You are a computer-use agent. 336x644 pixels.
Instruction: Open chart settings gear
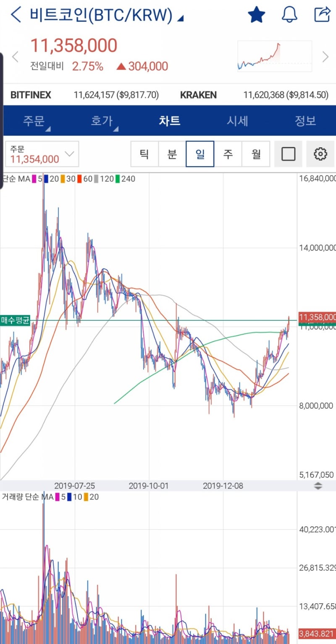(x=320, y=154)
